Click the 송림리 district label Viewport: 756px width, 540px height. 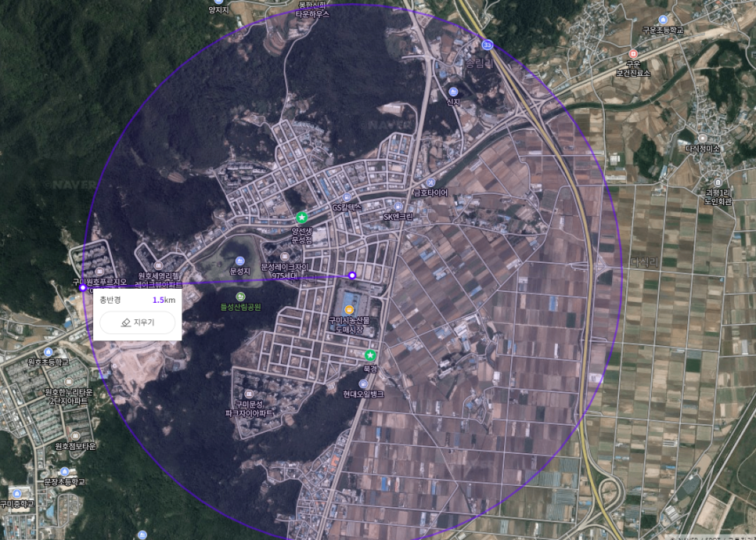pyautogui.click(x=478, y=63)
